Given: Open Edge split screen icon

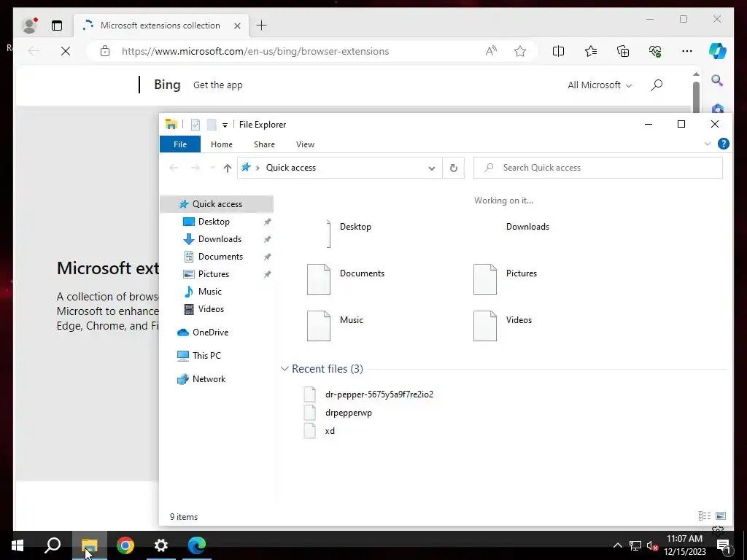Looking at the screenshot, I should coord(558,51).
